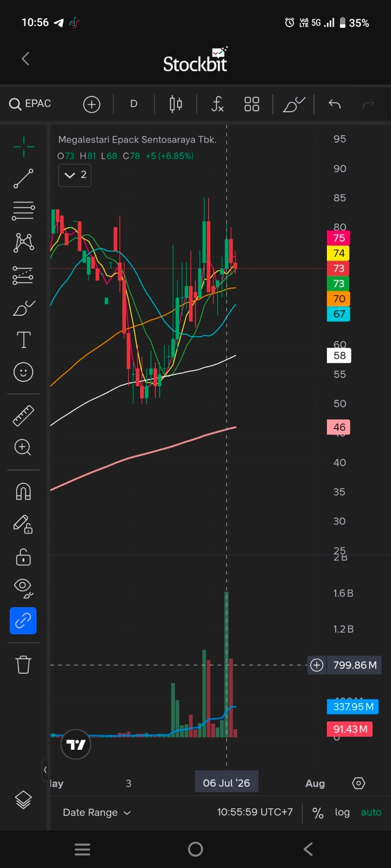Click the red 91.43M volume label
Viewport: 391px width, 868px height.
tap(350, 730)
